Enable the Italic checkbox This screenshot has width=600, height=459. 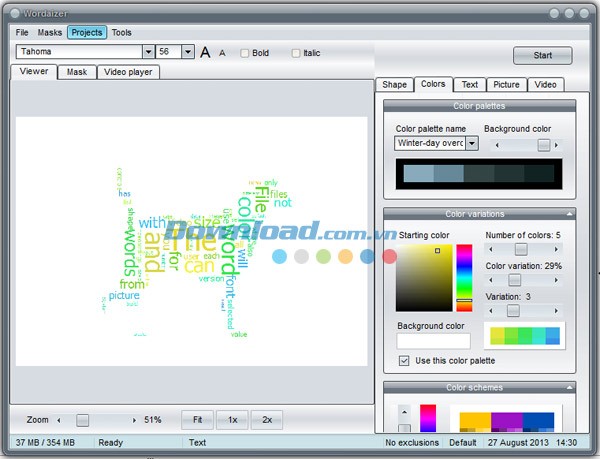tap(296, 53)
